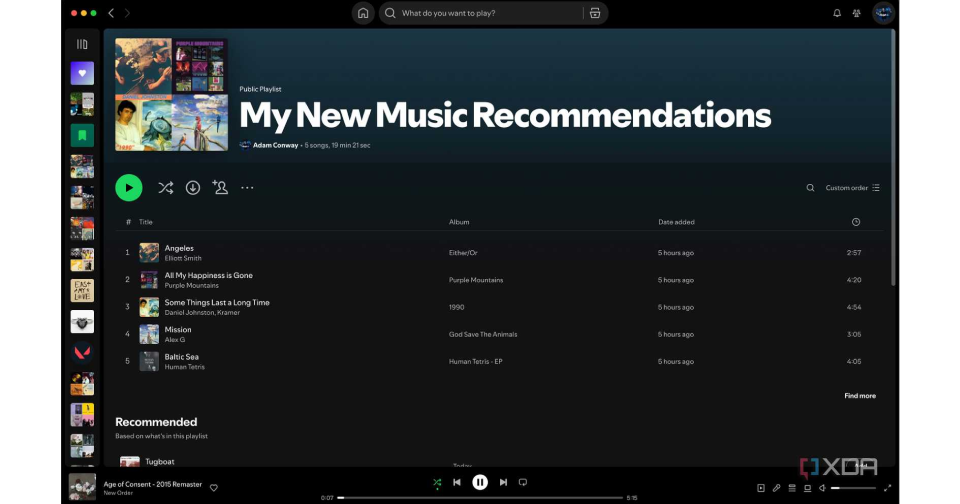This screenshot has width=960, height=504.
Task: Select Some Things Last a Long Time
Action: [x=217, y=303]
